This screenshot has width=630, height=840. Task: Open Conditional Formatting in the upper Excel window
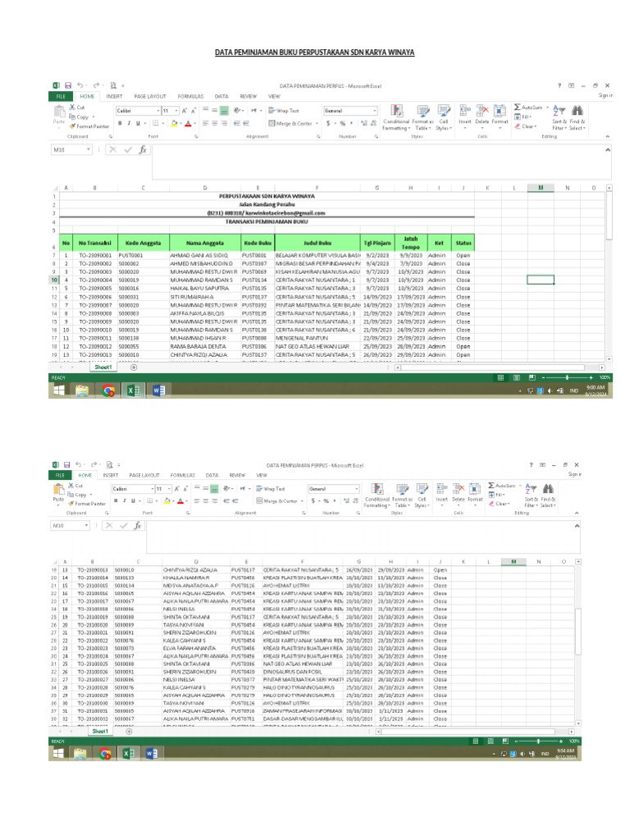[396, 117]
